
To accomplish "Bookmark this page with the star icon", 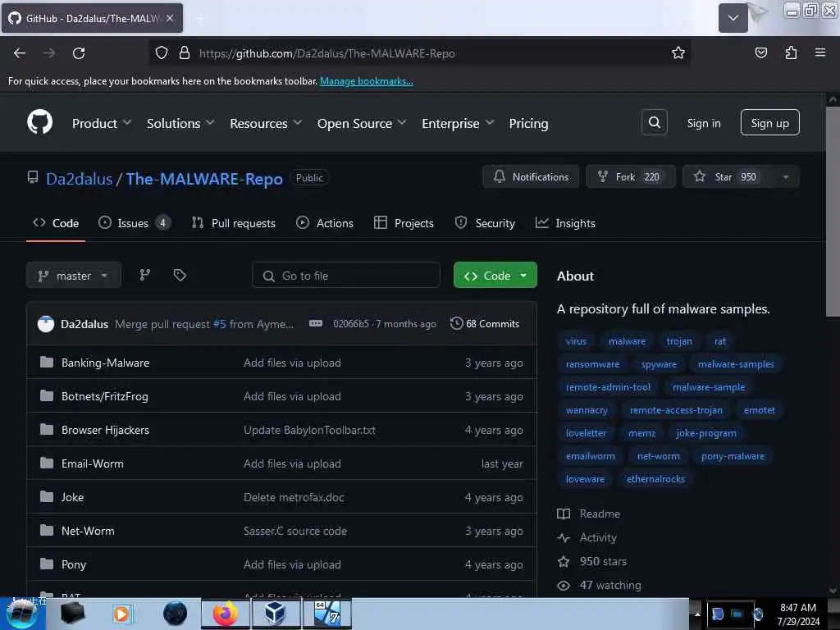I will pyautogui.click(x=678, y=52).
